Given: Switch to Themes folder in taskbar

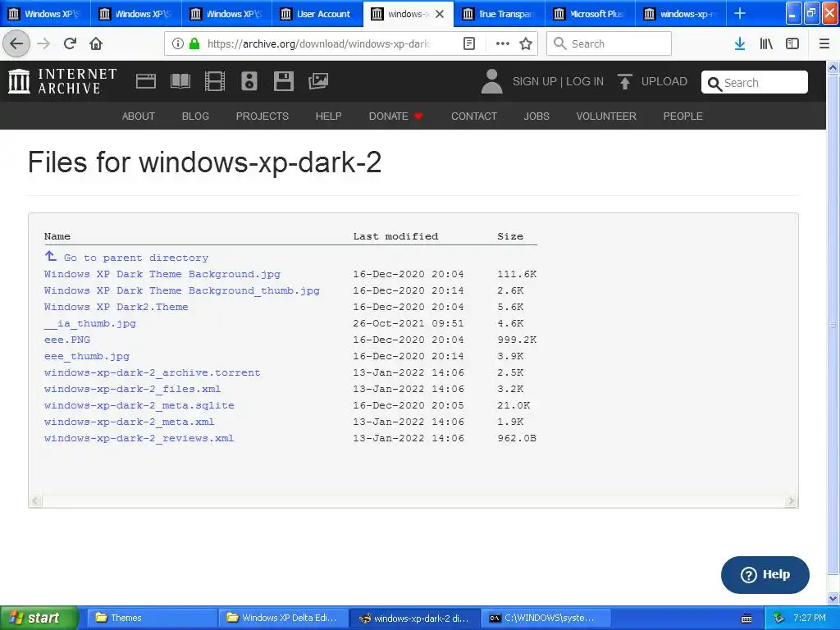Looking at the screenshot, I should coord(151,618).
